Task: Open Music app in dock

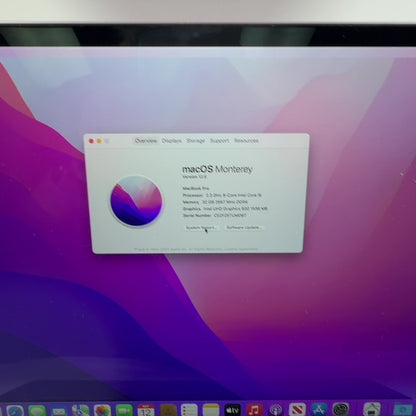Action: (x=254, y=410)
